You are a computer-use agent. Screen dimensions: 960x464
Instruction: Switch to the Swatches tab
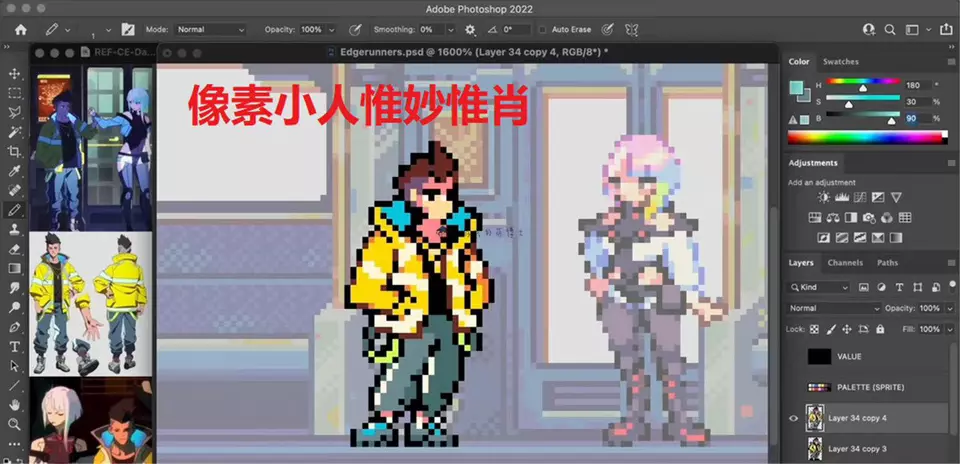(x=840, y=62)
